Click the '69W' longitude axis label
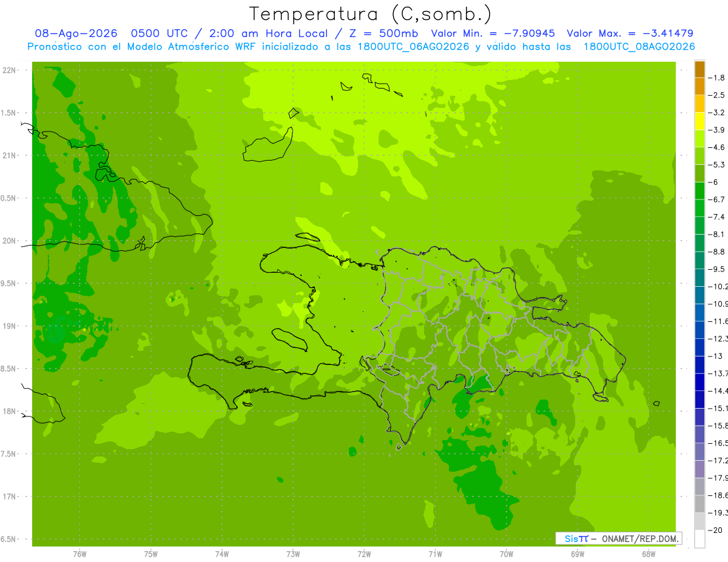Image resolution: width=728 pixels, height=562 pixels. click(x=578, y=554)
